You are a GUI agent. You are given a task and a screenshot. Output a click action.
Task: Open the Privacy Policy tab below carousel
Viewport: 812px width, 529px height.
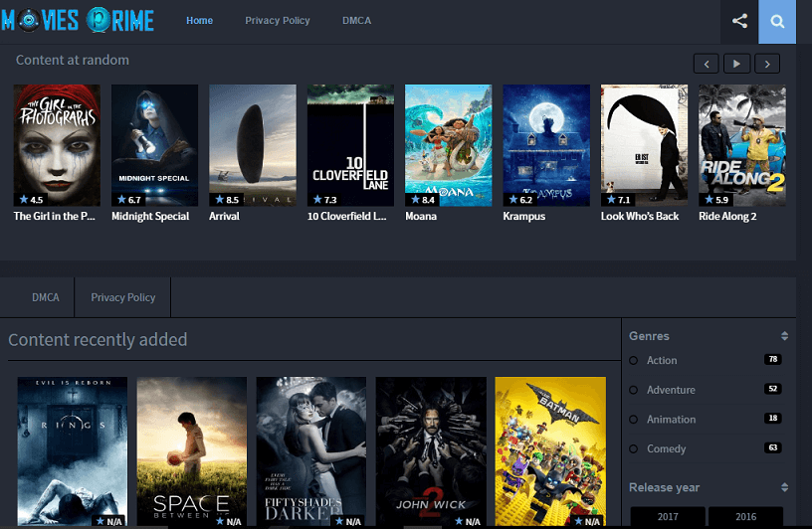(122, 297)
